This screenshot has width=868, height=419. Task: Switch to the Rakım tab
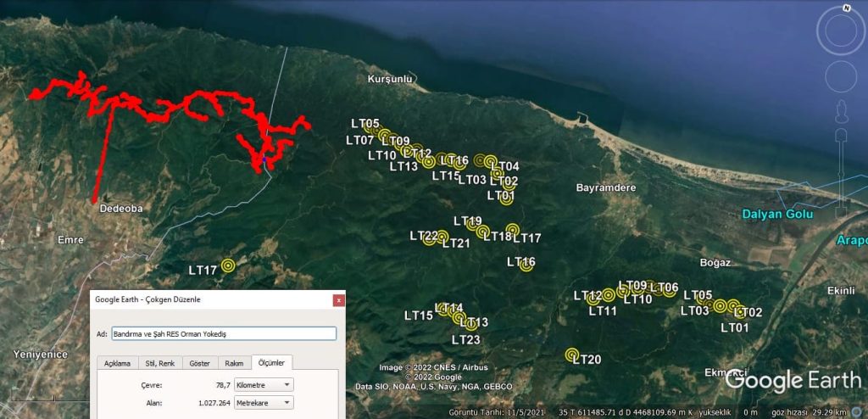pos(235,363)
